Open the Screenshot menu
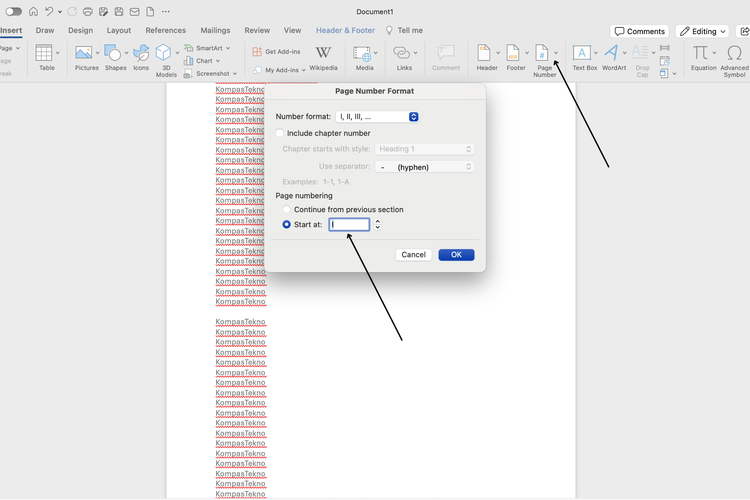Viewport: 750px width, 500px height. [x=210, y=74]
